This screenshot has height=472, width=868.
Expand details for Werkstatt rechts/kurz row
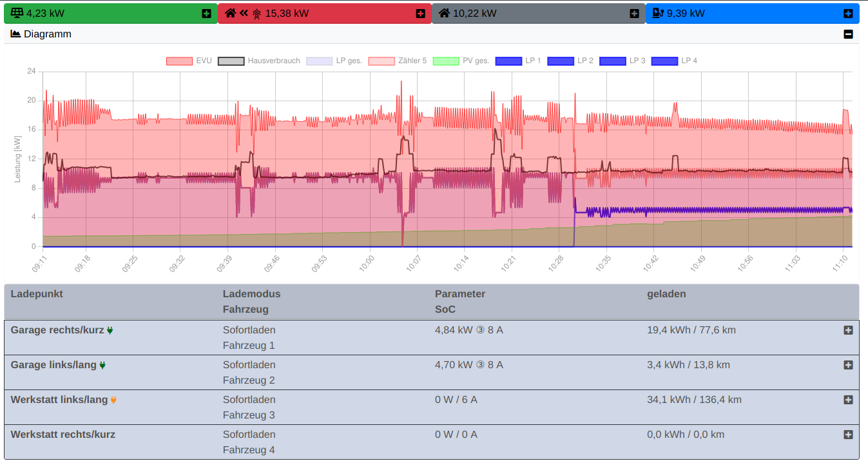[x=848, y=435]
